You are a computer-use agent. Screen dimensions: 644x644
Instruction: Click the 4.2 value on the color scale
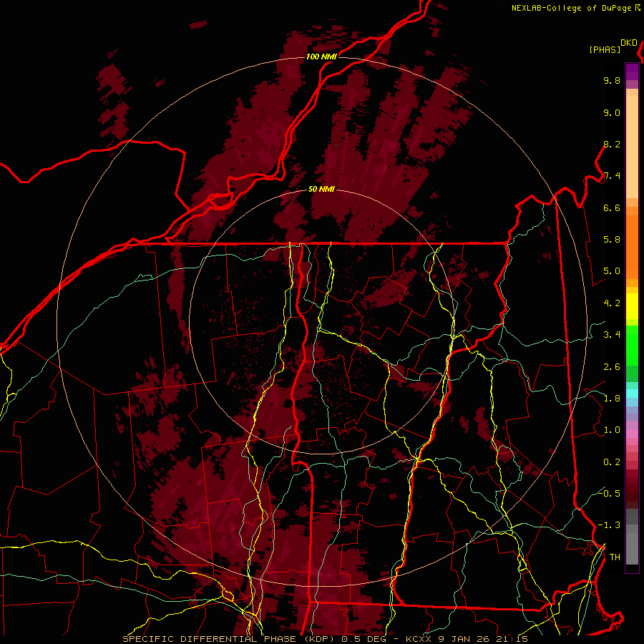[612, 303]
